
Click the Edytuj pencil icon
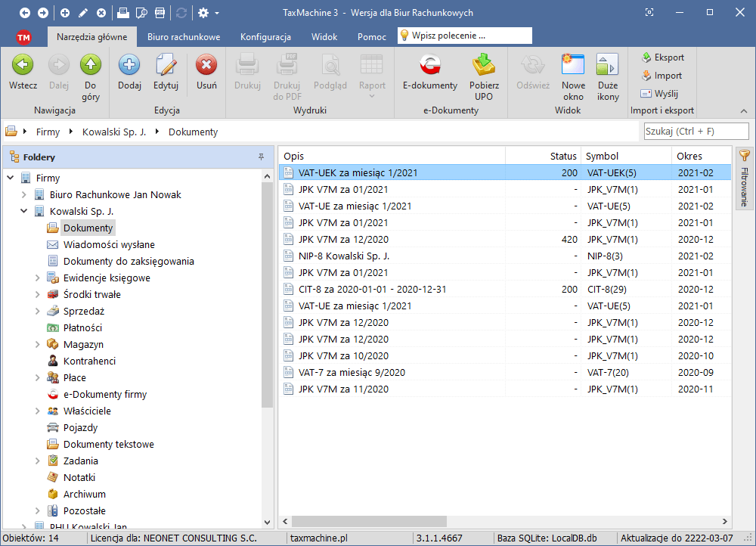(166, 67)
